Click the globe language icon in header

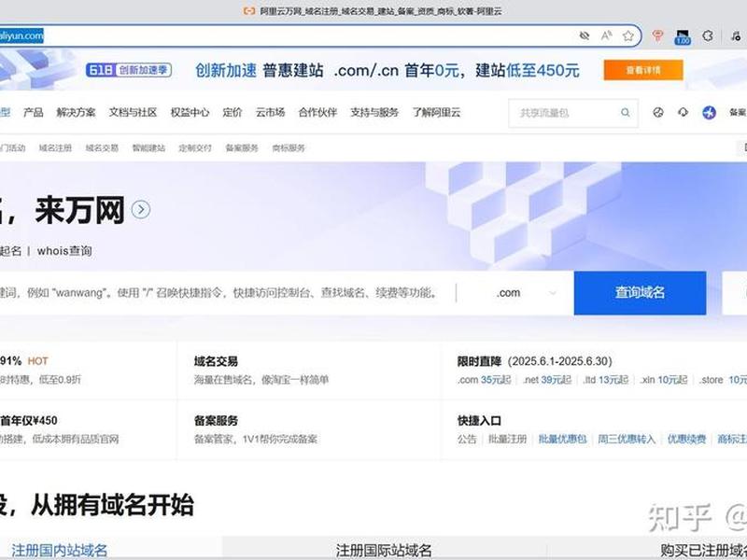coord(658,112)
